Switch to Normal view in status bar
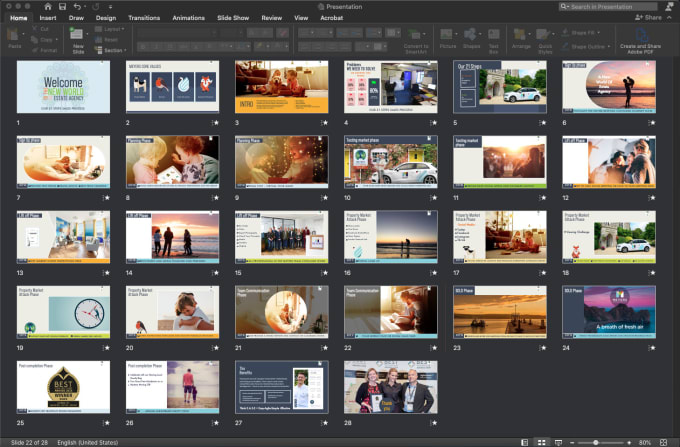Image resolution: width=680 pixels, height=447 pixels. [524, 442]
